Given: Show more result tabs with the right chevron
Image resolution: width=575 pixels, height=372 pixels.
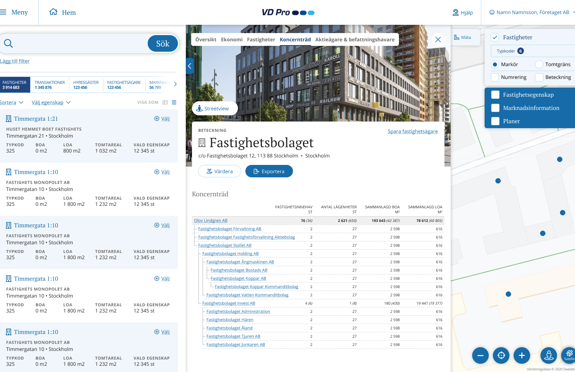Looking at the screenshot, I should point(175,84).
